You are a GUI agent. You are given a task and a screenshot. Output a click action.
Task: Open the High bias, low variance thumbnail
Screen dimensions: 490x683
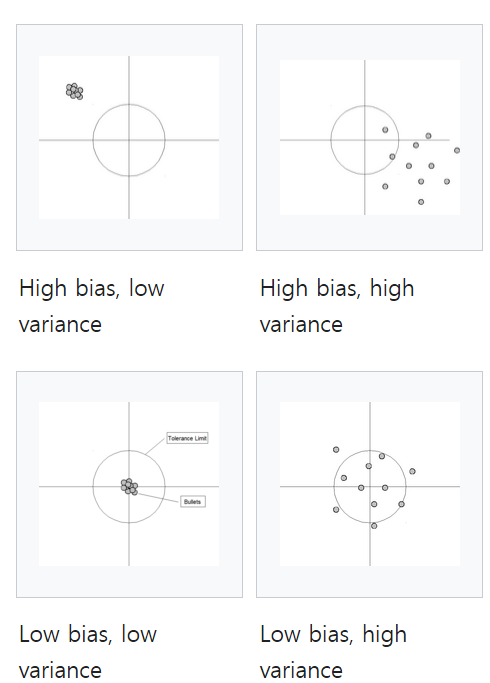click(129, 137)
